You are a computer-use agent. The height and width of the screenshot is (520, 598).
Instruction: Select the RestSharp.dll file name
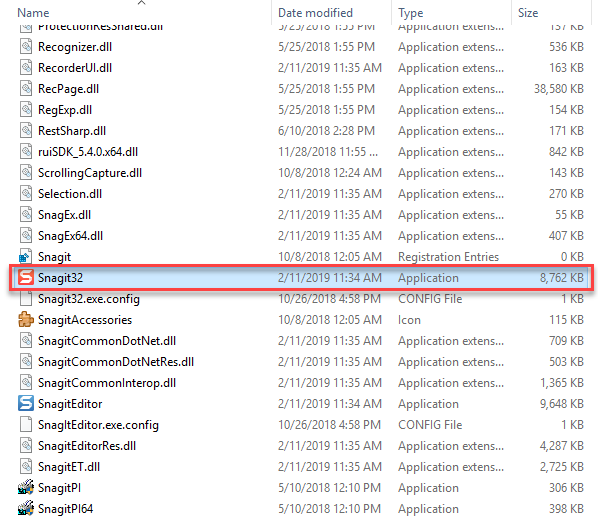[72, 131]
